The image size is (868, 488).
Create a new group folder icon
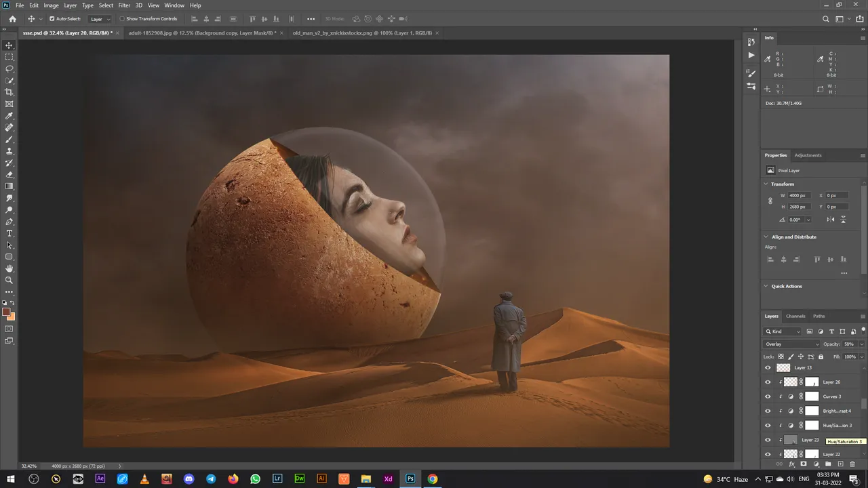(828, 464)
